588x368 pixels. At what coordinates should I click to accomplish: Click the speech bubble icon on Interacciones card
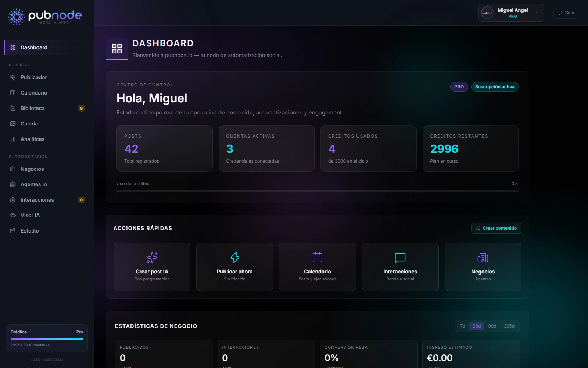tap(400, 258)
